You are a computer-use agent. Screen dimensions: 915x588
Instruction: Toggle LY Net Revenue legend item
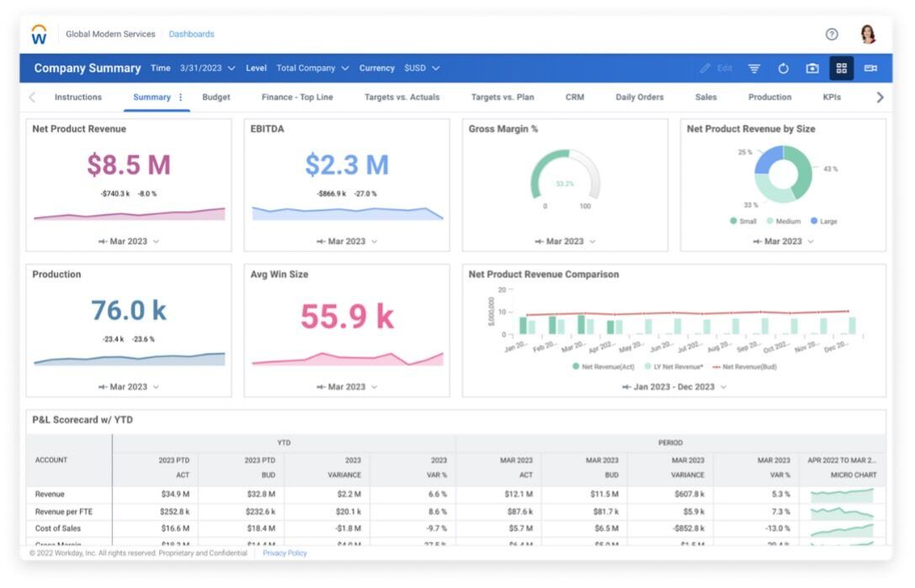pyautogui.click(x=674, y=368)
